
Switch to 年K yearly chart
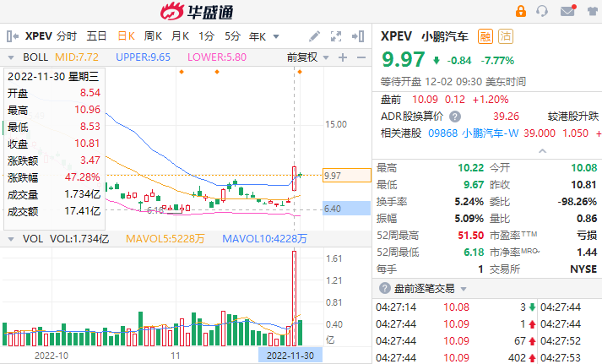[x=258, y=36]
